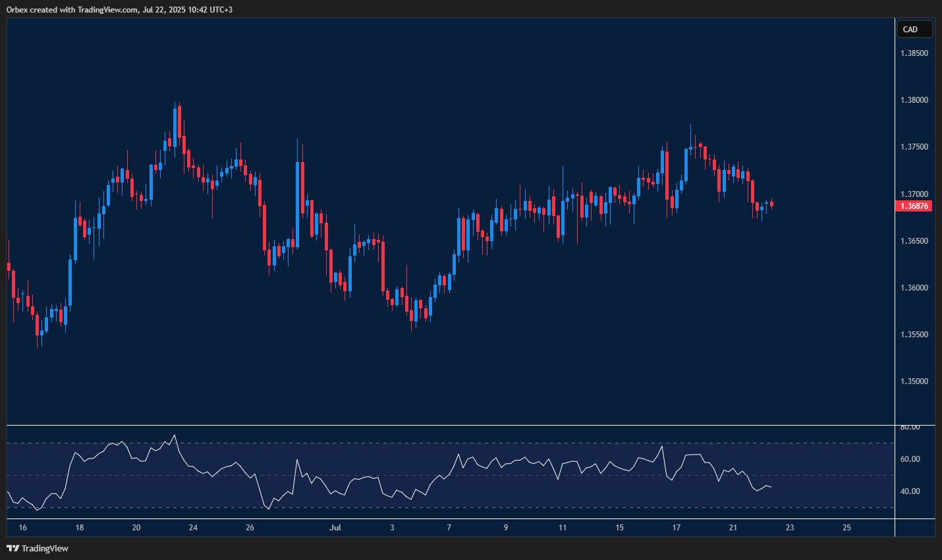The width and height of the screenshot is (942, 560).
Task: Click date 25 on the time axis
Action: tap(846, 528)
